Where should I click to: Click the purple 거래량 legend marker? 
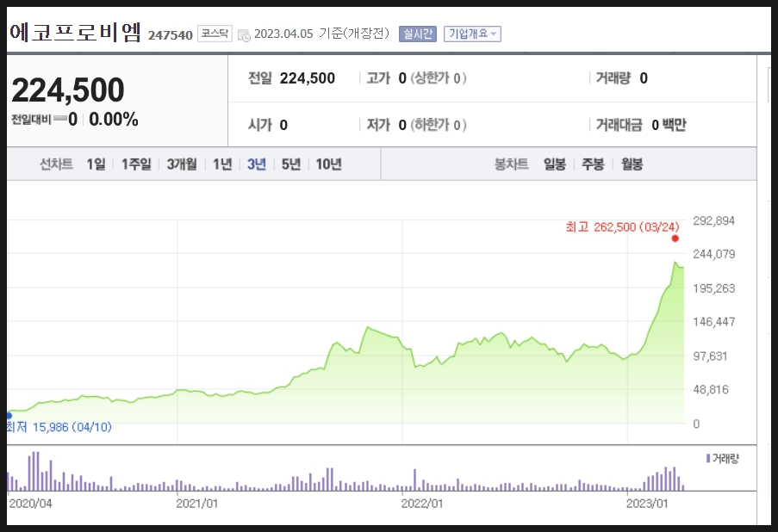[708, 459]
